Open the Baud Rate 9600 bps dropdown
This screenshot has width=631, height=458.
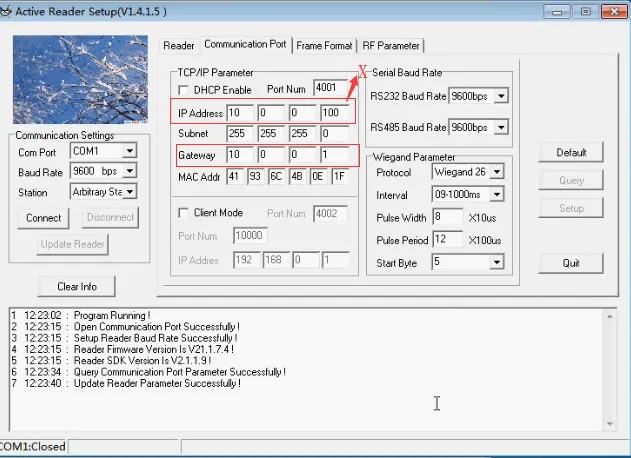(130, 171)
